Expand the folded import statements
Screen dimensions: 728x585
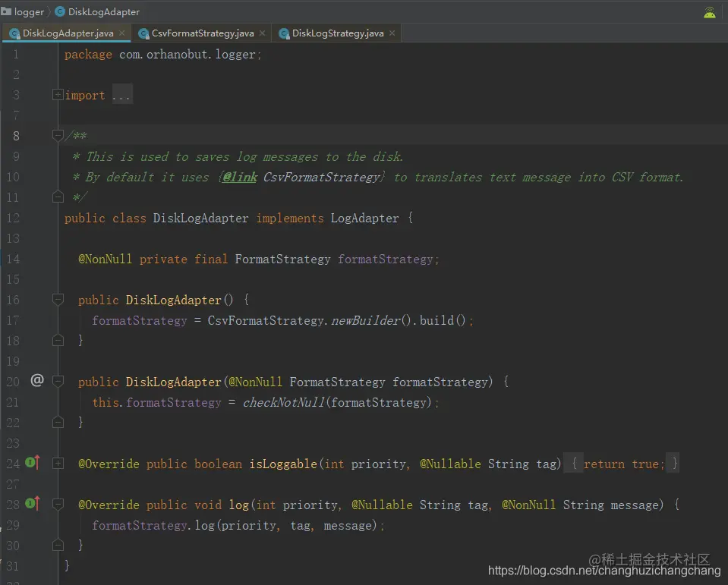(58, 95)
